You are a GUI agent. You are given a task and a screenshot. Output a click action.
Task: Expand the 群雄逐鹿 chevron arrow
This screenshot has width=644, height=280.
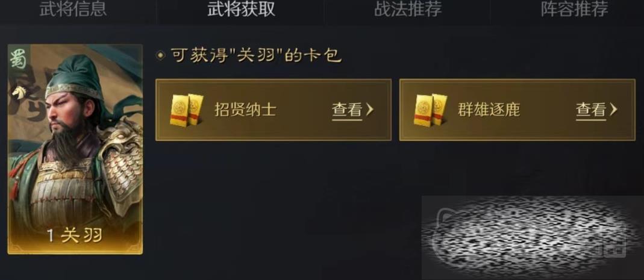[x=613, y=109]
